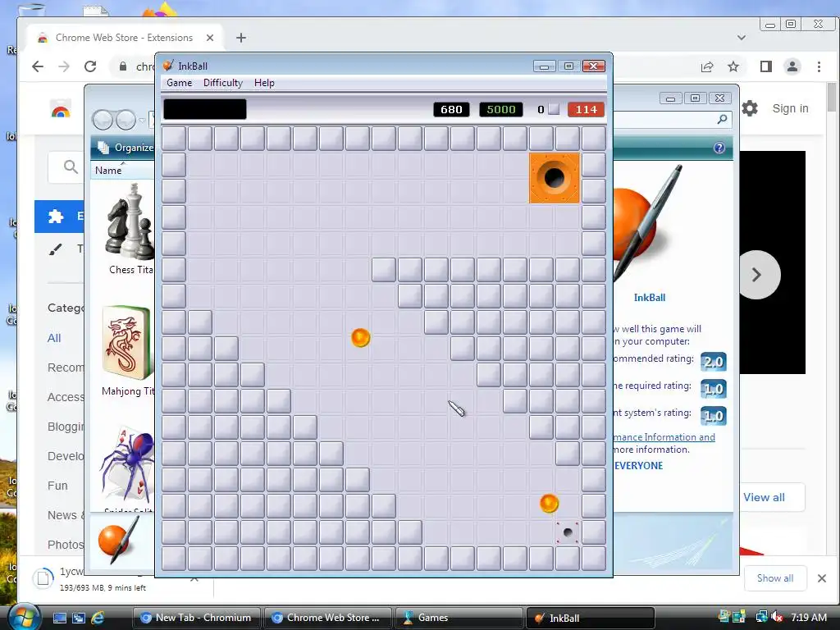Image resolution: width=840 pixels, height=630 pixels.
Task: Open the Chromium three-dot menu
Action: [819, 66]
